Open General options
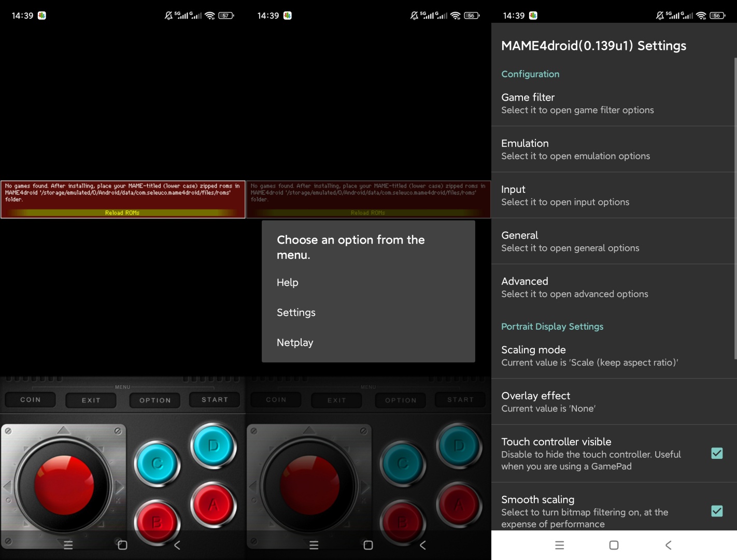Screen dimensions: 737x560 pyautogui.click(x=614, y=241)
